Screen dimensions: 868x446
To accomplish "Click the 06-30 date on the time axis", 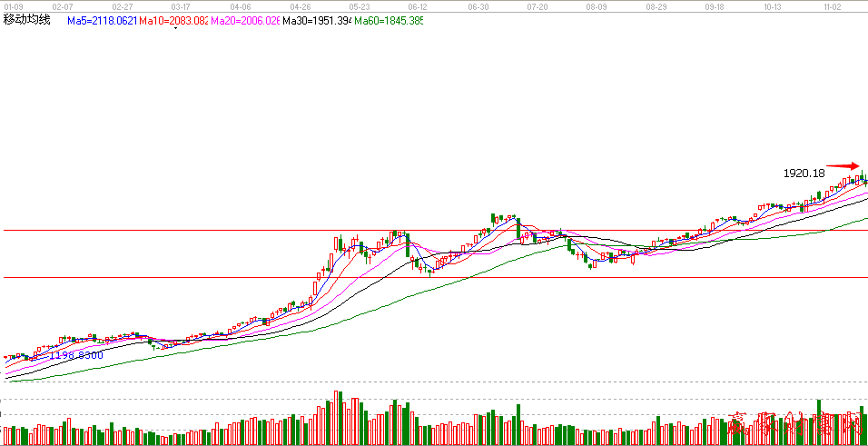I will (x=478, y=5).
